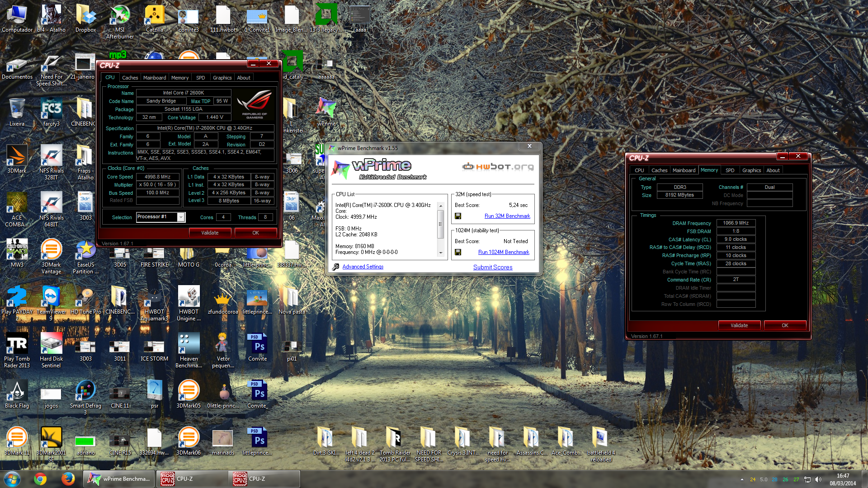Open Graphics tab in left CPU-Z window

(222, 78)
